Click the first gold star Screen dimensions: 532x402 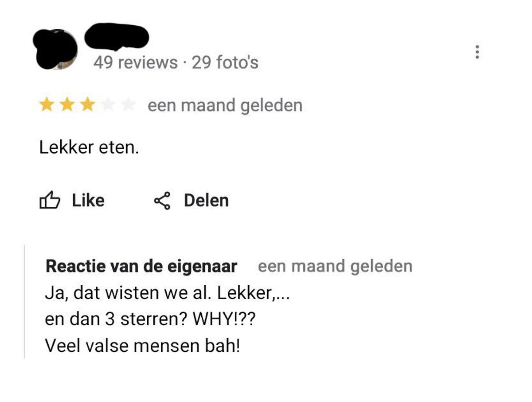[46, 105]
